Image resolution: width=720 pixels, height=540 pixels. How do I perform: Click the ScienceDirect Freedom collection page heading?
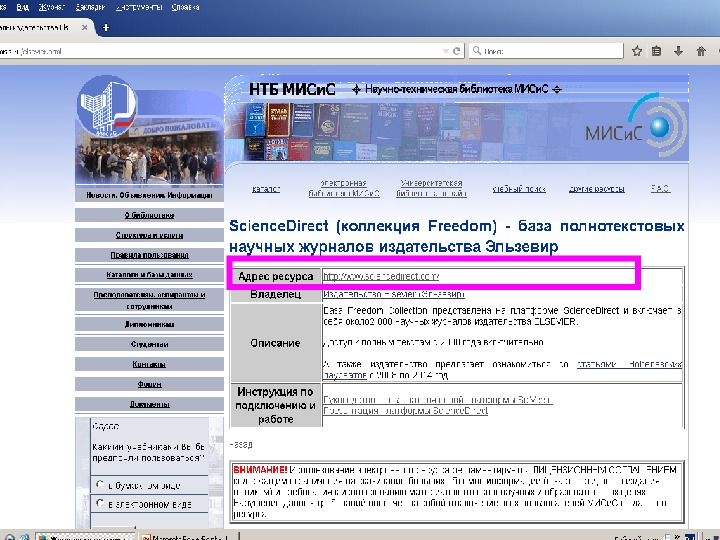click(x=456, y=236)
